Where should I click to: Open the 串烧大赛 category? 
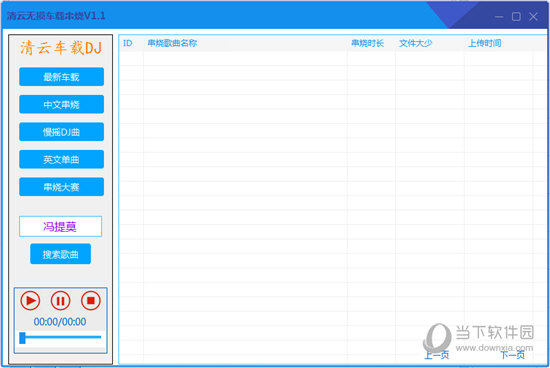(61, 187)
